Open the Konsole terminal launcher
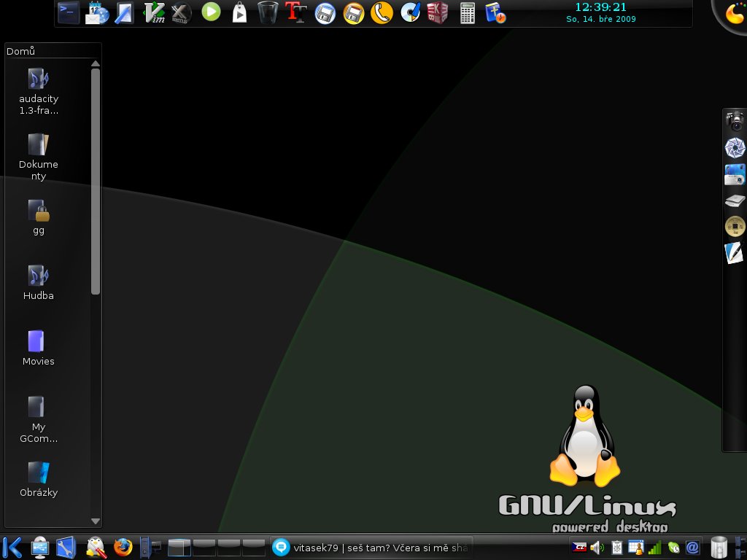This screenshot has height=560, width=747. pos(69,13)
